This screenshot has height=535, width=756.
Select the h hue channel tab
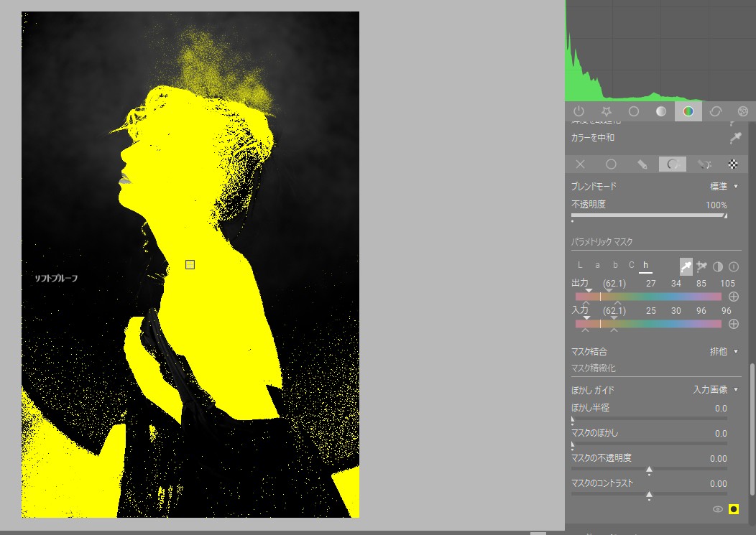point(645,265)
